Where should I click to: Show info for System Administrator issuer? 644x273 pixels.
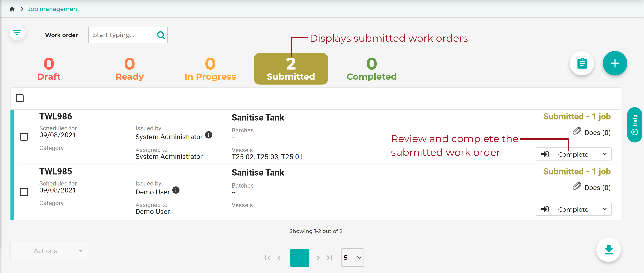pyautogui.click(x=209, y=135)
